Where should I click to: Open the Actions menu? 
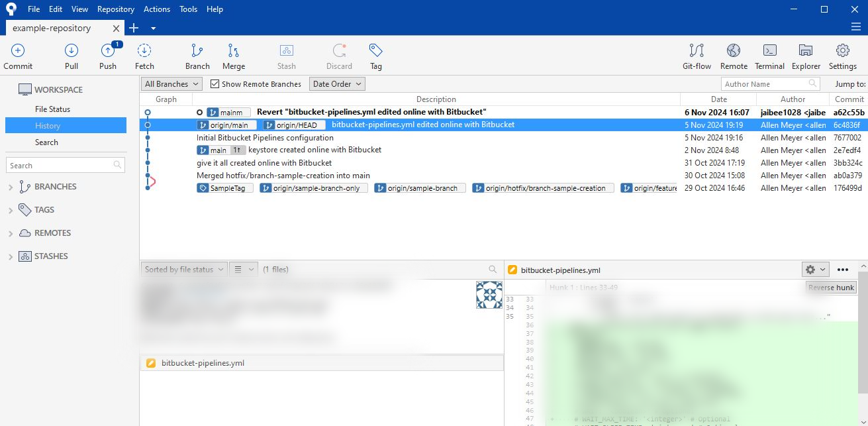point(157,9)
